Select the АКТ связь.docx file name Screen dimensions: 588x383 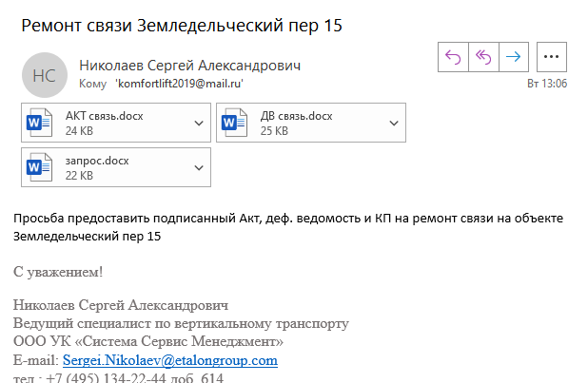click(105, 116)
